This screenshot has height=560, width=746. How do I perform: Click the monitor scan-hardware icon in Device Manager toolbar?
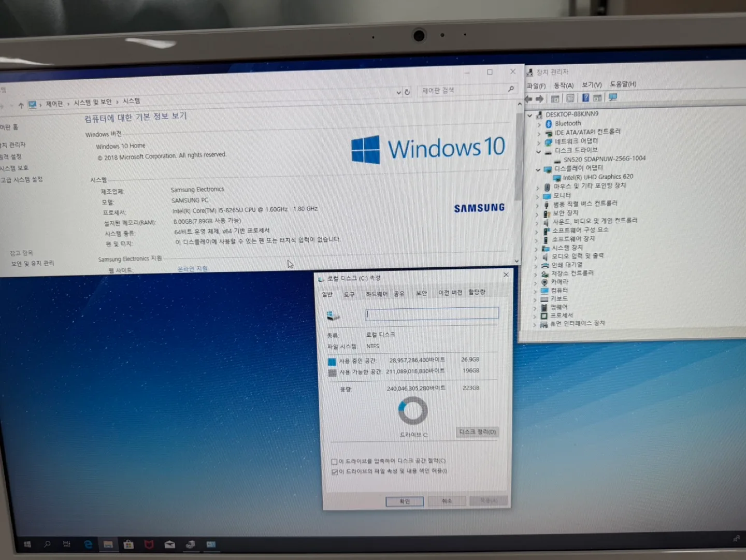[613, 97]
